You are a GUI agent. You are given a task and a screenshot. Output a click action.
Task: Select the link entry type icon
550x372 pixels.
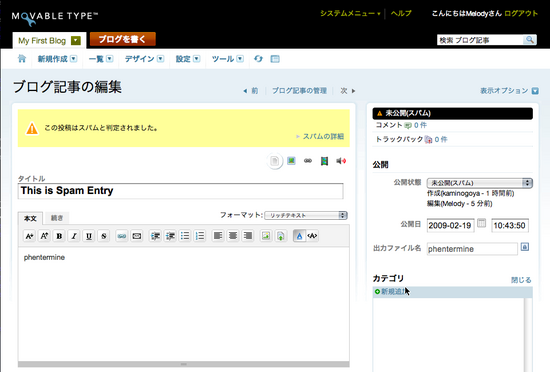(308, 161)
